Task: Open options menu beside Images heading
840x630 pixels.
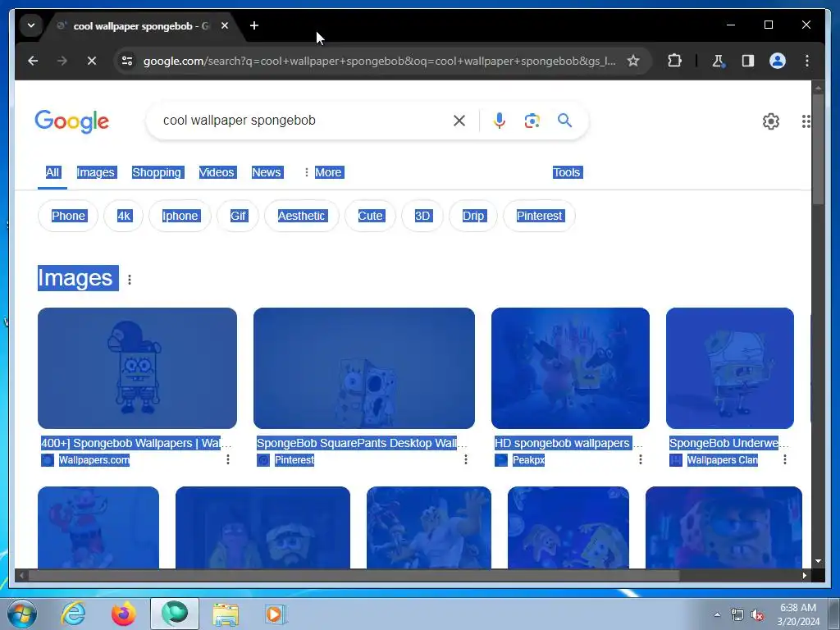Action: coord(129,279)
